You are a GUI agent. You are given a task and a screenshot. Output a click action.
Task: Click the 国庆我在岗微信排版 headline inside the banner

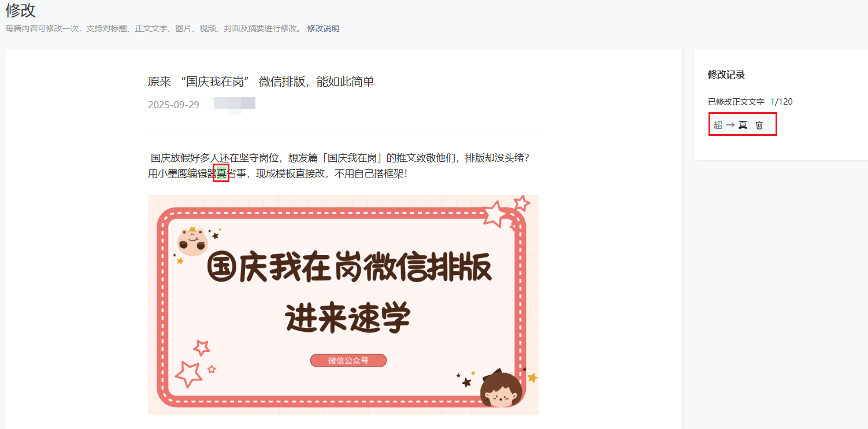(x=349, y=268)
